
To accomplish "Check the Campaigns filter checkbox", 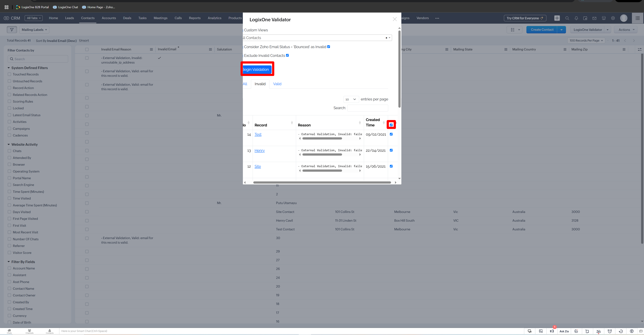I will click(9, 128).
